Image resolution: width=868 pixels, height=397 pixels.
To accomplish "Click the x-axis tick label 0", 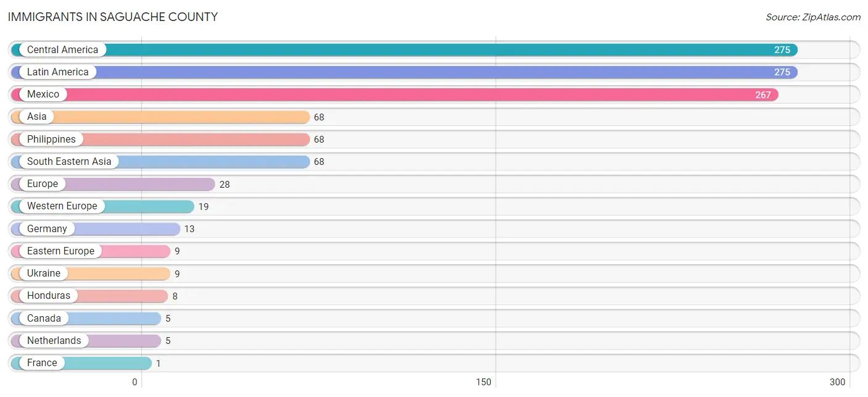I will point(135,382).
